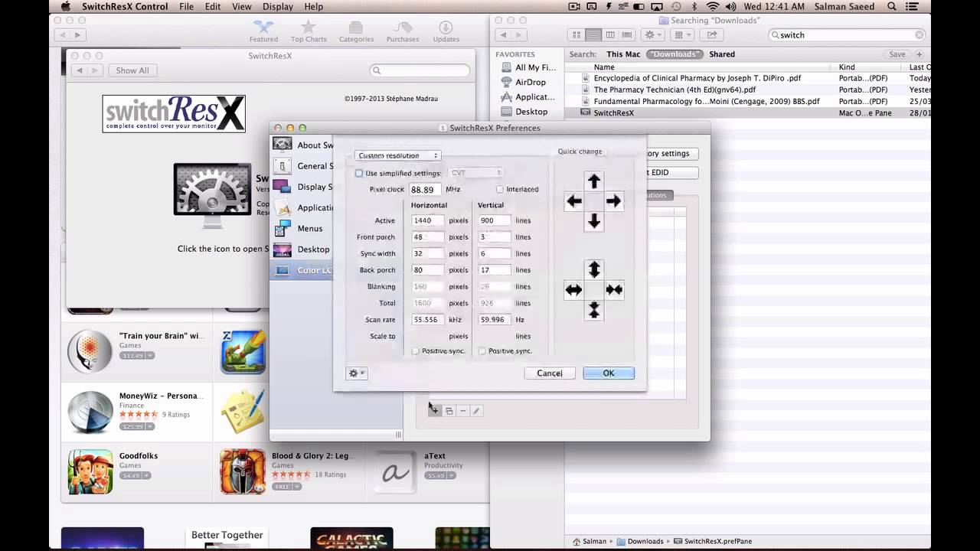Click the vertical stretch arrow icon
The height and width of the screenshot is (551, 980).
point(594,269)
